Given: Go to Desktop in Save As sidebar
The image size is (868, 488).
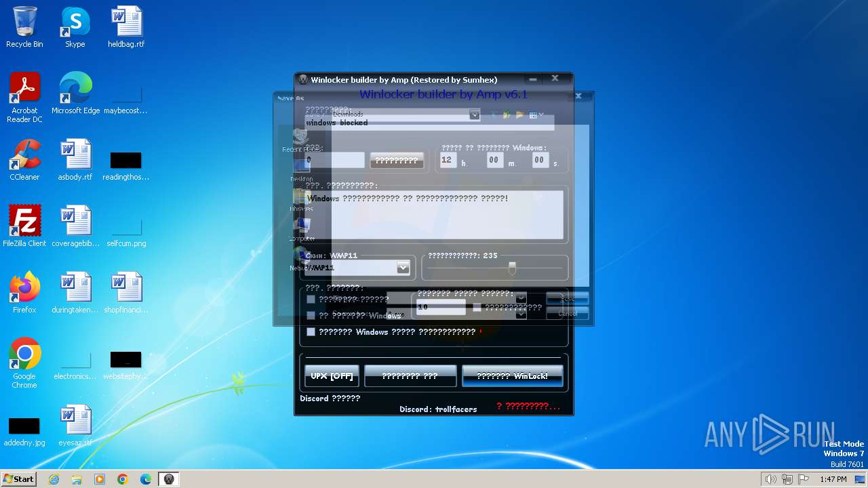Looking at the screenshot, I should click(302, 169).
